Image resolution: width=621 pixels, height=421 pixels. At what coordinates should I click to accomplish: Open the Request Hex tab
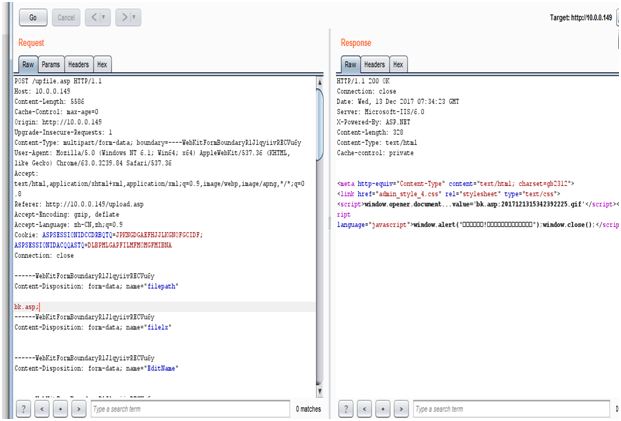click(102, 64)
